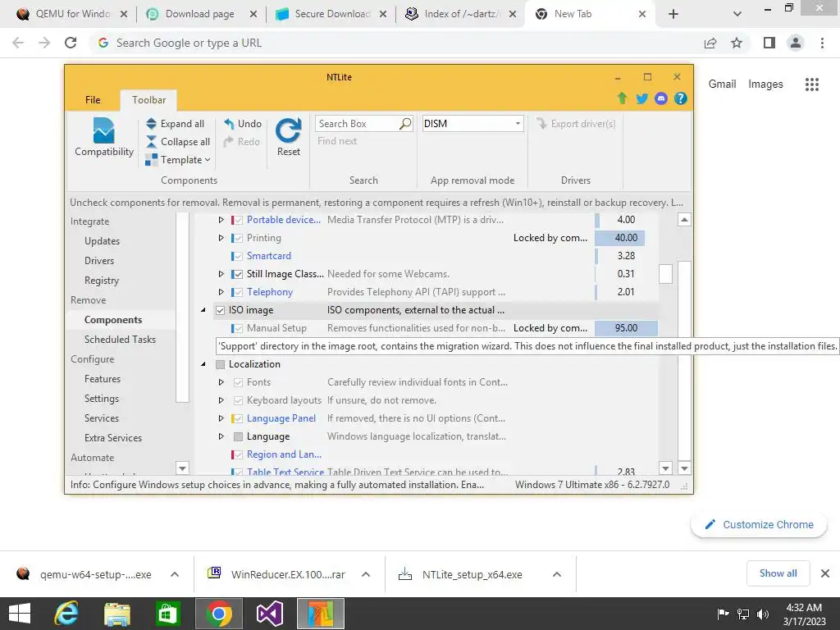840x630 pixels.
Task: Click Collapse all in Components group
Action: (178, 142)
